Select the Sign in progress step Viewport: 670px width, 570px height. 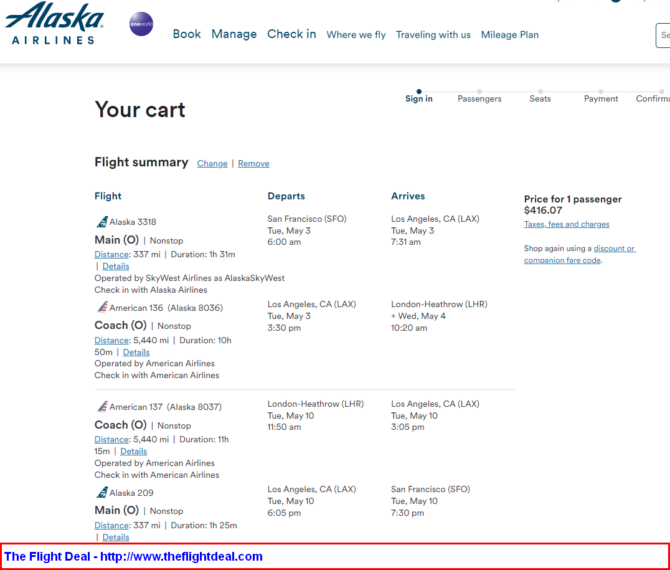[x=419, y=96]
